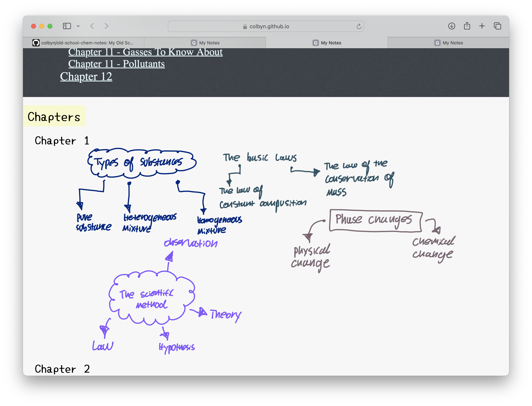Switch to the active My Notes tab
Viewport: 532px width, 406px height.
tap(327, 43)
